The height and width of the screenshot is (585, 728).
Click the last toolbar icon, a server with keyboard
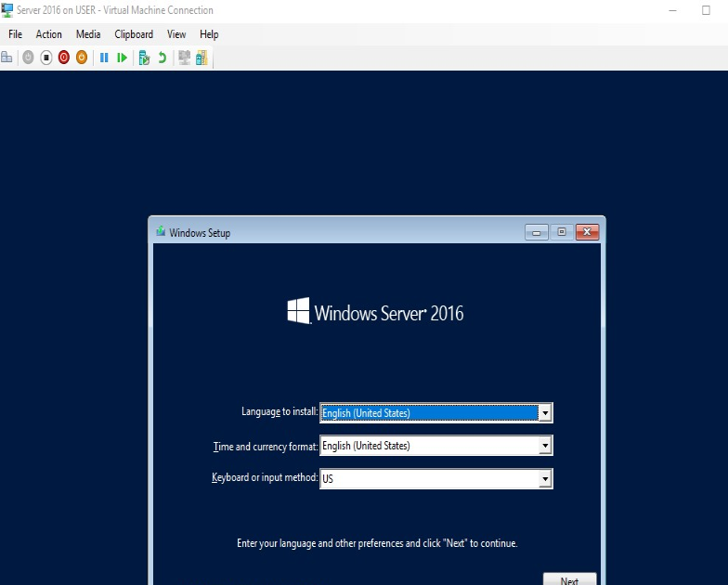pos(201,58)
